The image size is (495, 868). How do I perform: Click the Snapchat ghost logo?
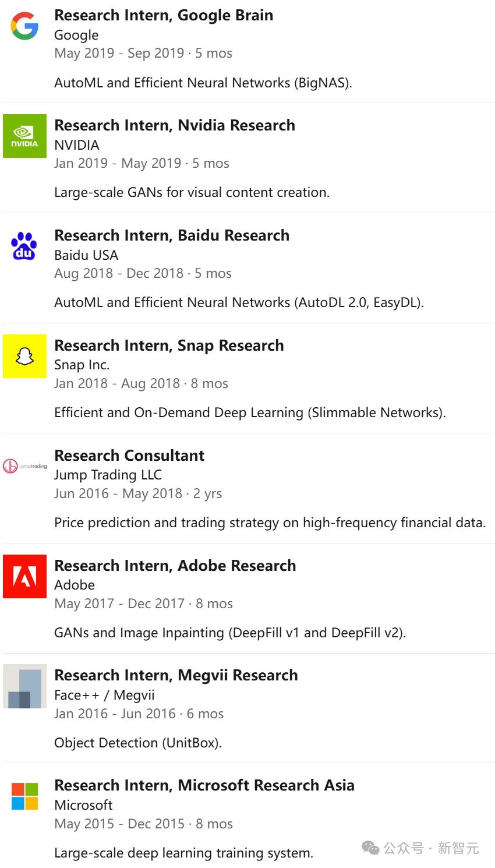(24, 356)
